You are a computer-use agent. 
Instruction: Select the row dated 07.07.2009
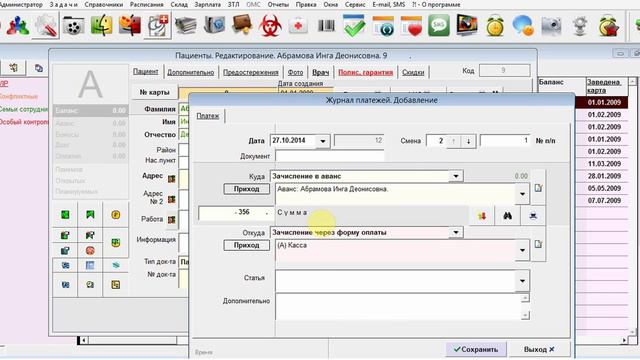604,200
